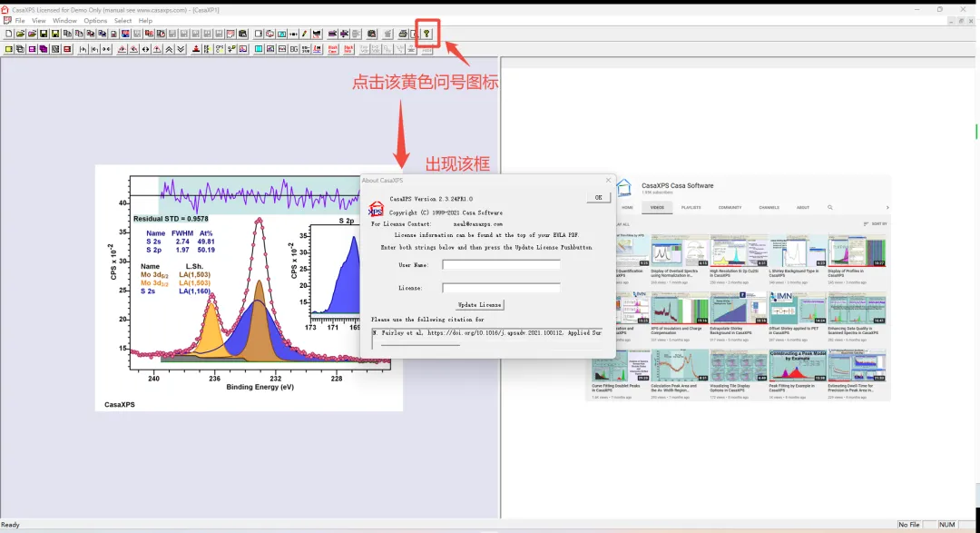Screen dimensions: 980x533
Task: Click the magenta tile icon in second toolbar
Action: [x=32, y=49]
